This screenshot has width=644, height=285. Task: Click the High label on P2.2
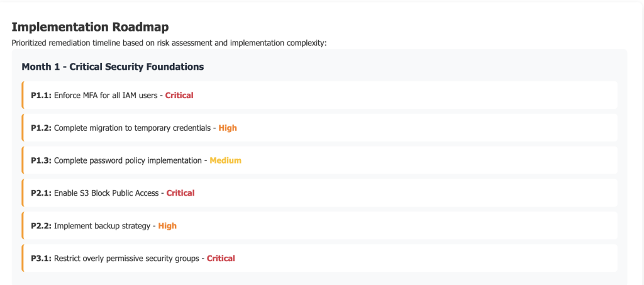tap(167, 225)
